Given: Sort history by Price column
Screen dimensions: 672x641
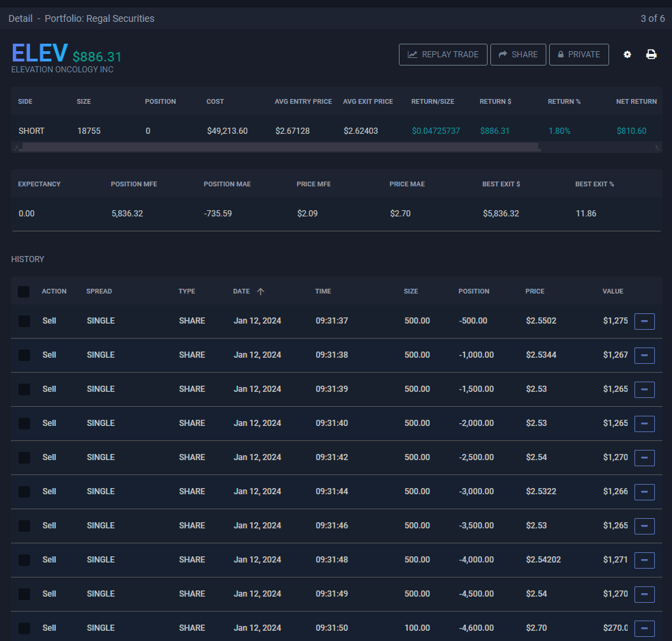Looking at the screenshot, I should (535, 291).
